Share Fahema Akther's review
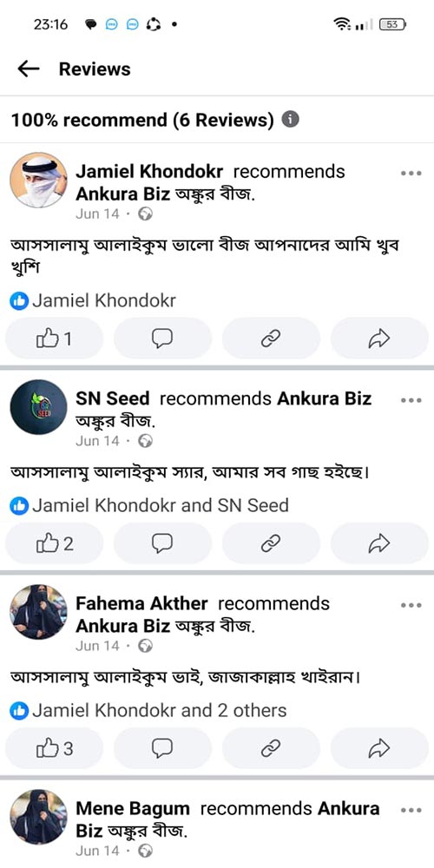The width and height of the screenshot is (434, 868). coord(379,748)
